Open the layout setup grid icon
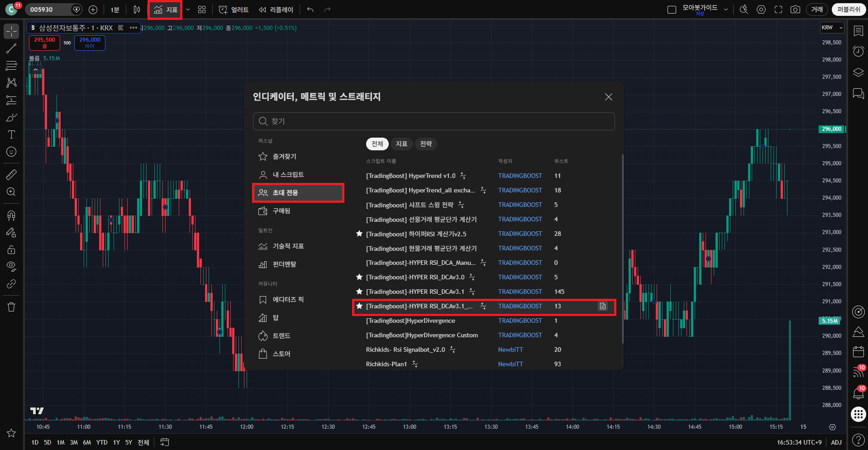868x450 pixels. point(202,10)
